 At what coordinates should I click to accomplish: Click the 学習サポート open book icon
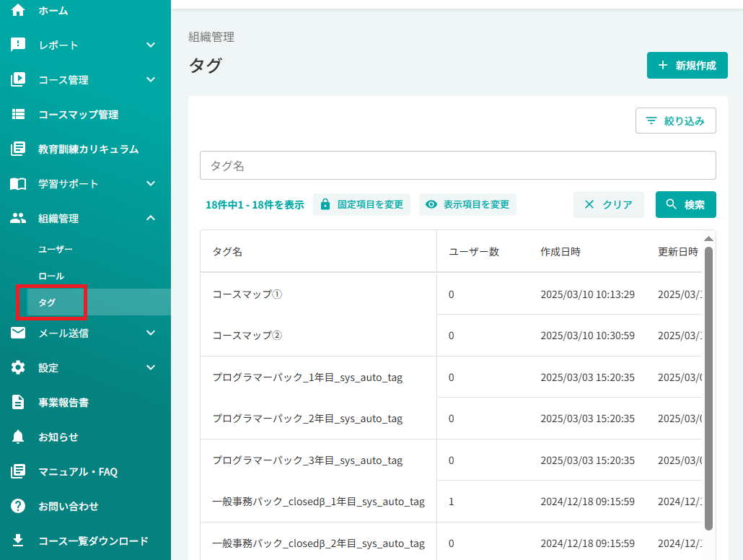tap(18, 183)
